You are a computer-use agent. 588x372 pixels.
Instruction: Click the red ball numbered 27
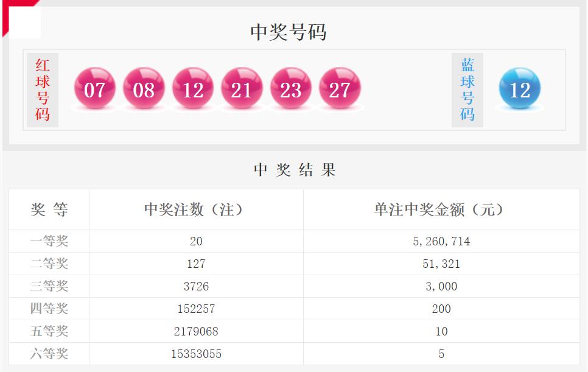click(340, 88)
